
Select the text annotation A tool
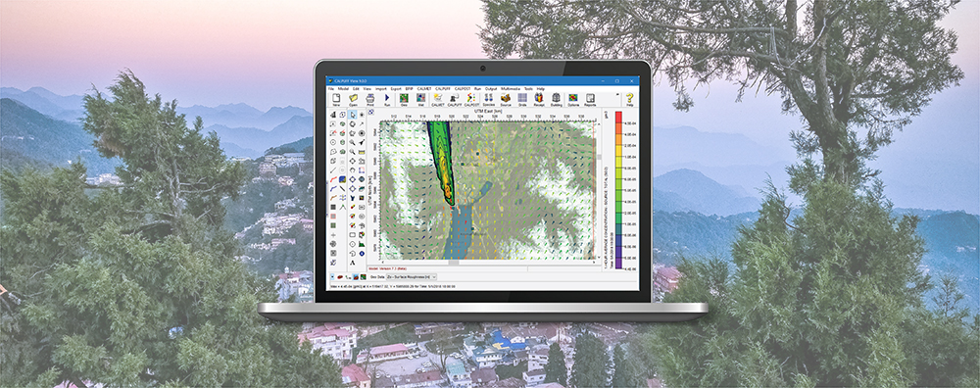[353, 263]
